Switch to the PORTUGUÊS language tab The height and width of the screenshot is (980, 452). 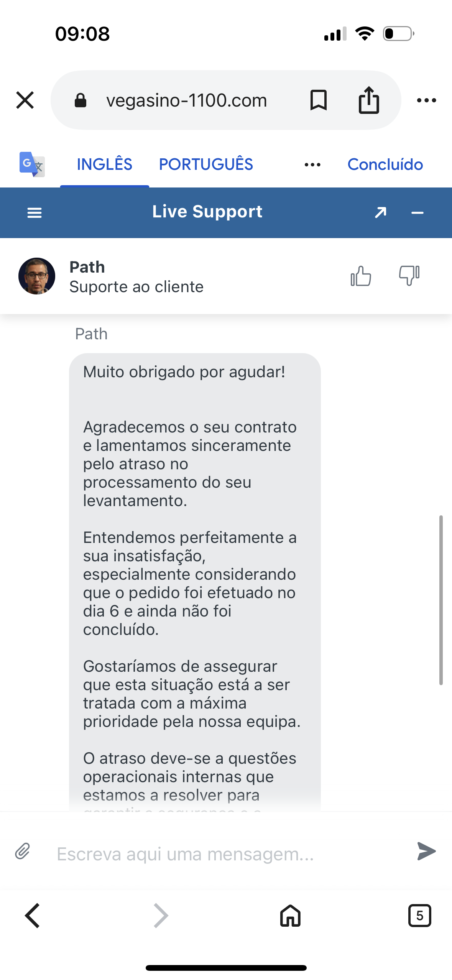206,164
